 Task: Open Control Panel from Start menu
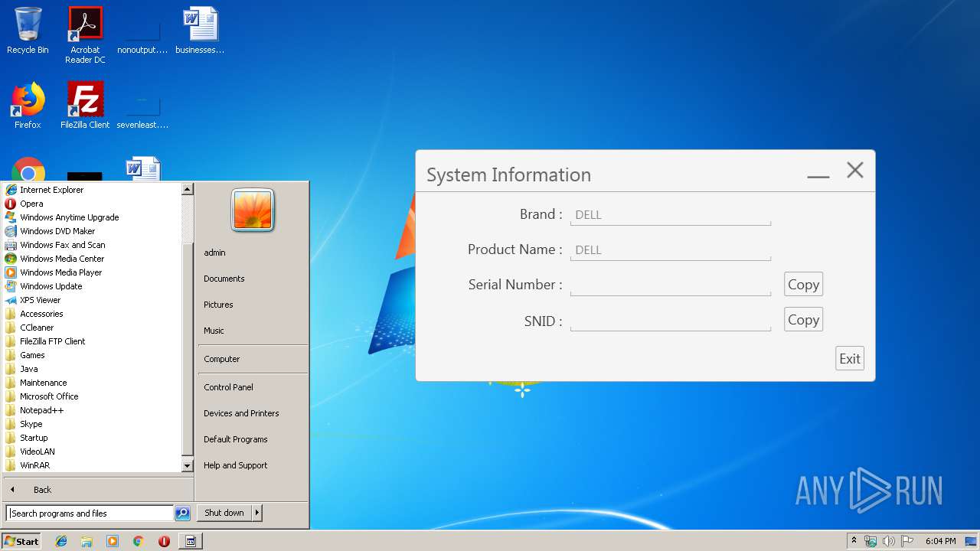tap(228, 387)
